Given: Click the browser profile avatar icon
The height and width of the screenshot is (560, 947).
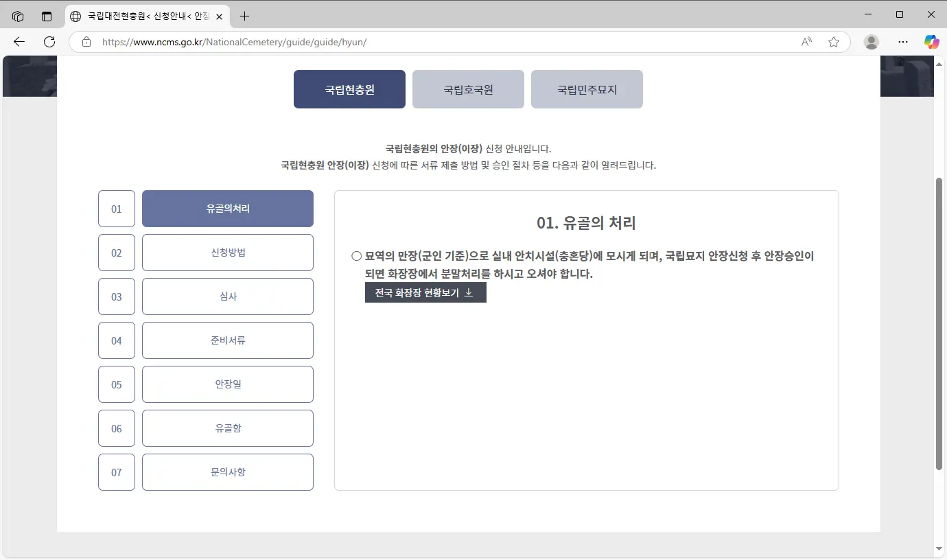Looking at the screenshot, I should [x=871, y=42].
